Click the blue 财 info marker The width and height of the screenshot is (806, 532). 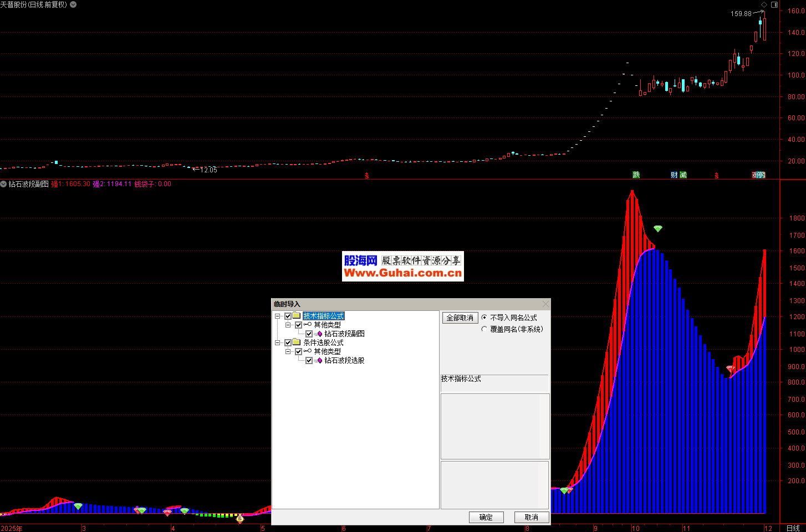point(674,175)
